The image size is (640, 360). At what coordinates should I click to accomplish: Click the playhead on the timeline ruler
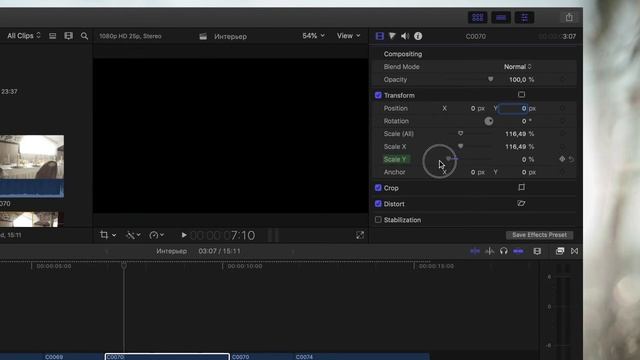click(x=124, y=266)
